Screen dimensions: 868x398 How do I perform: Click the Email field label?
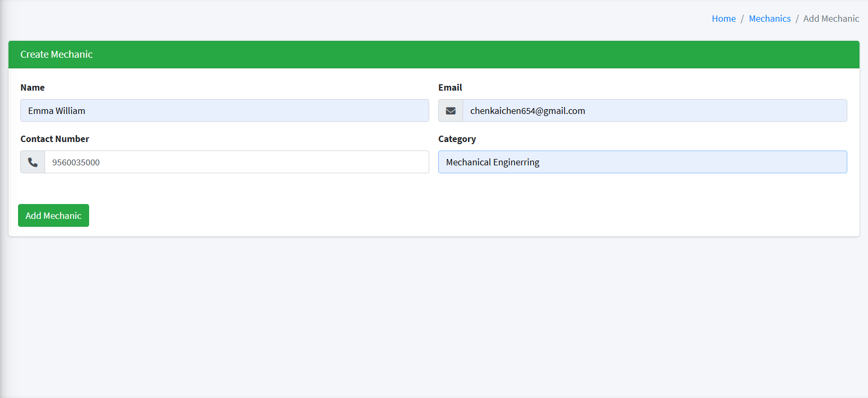click(x=450, y=87)
